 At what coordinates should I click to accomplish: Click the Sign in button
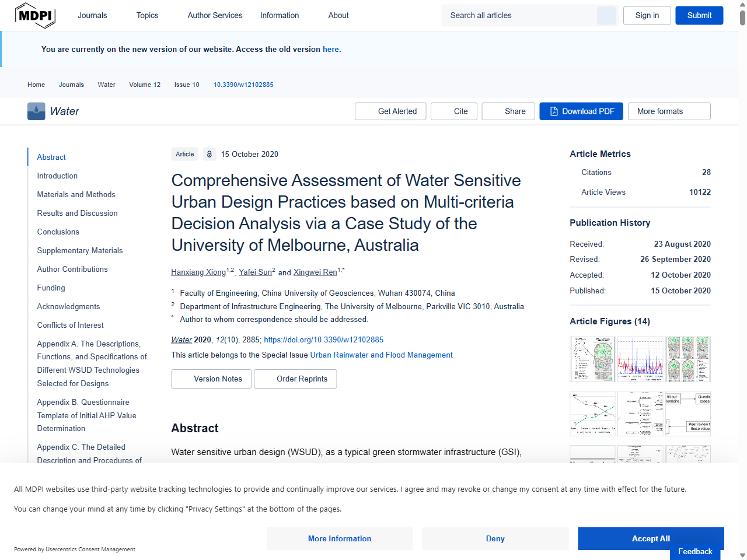pos(647,15)
